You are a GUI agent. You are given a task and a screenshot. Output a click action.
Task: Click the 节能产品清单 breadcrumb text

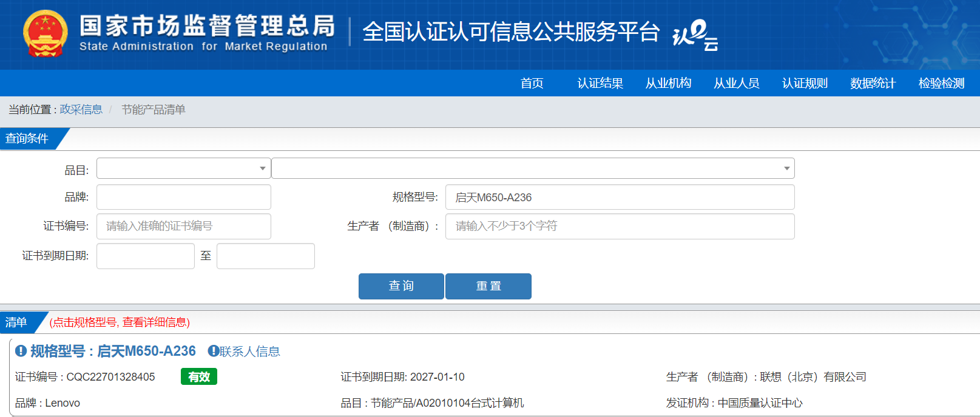pos(154,110)
